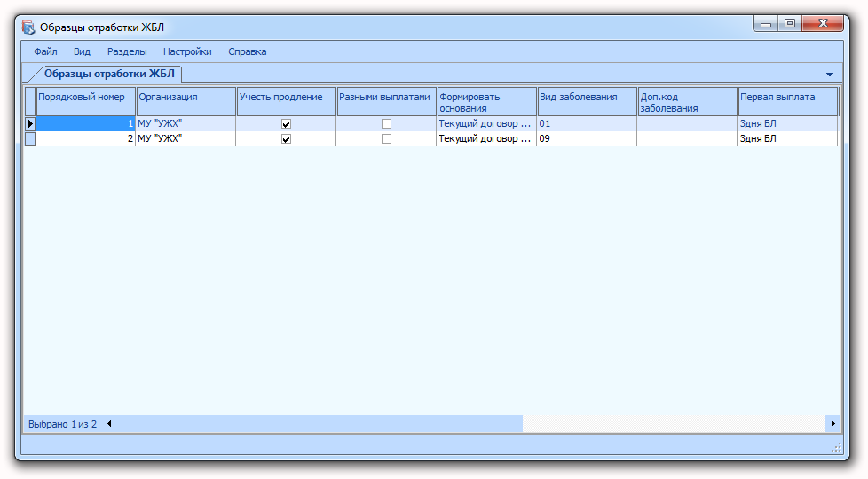Screen dimensions: 868x479
Task: Click the Доп.код заболевания column header
Action: pyautogui.click(x=687, y=102)
